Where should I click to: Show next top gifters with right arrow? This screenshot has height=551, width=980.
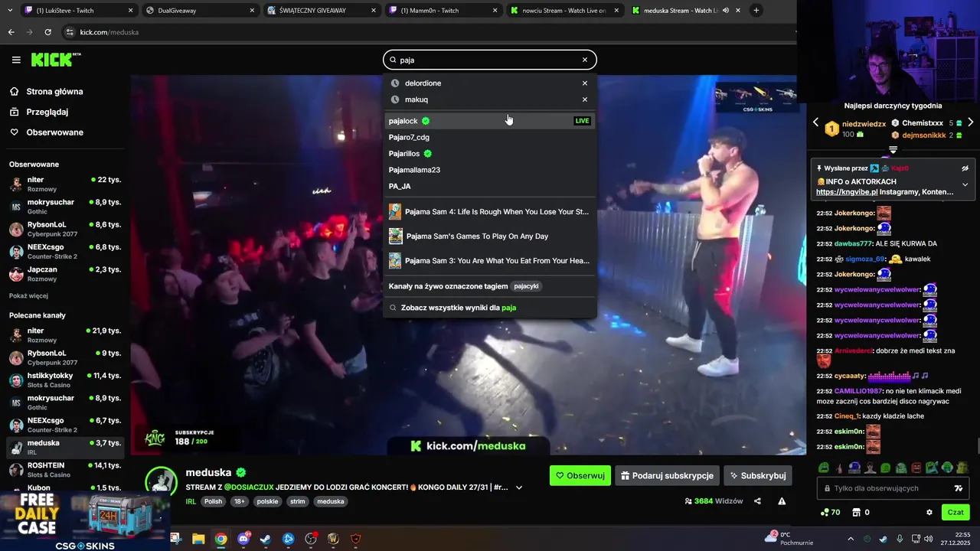pos(970,122)
